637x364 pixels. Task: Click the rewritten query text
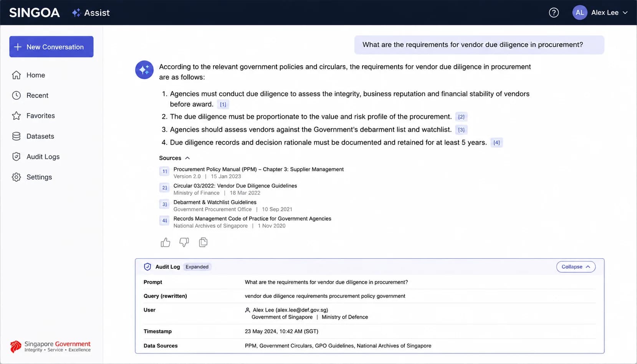pyautogui.click(x=325, y=296)
